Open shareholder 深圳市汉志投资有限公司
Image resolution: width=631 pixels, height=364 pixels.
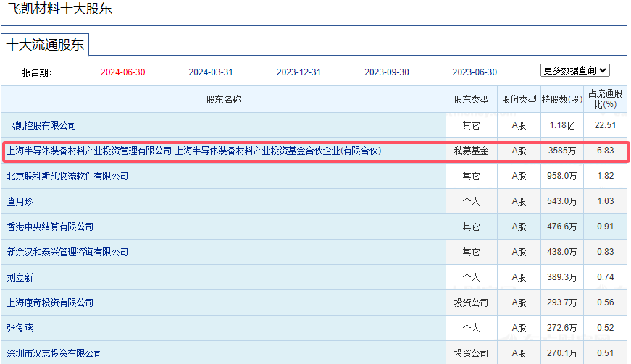tap(54, 353)
